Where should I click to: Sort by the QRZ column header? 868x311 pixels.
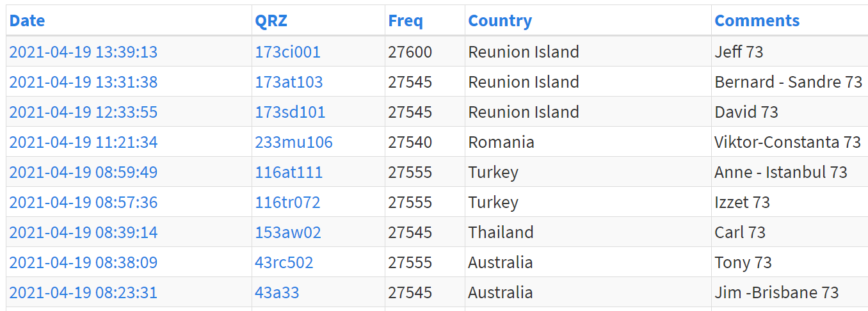[x=271, y=20]
